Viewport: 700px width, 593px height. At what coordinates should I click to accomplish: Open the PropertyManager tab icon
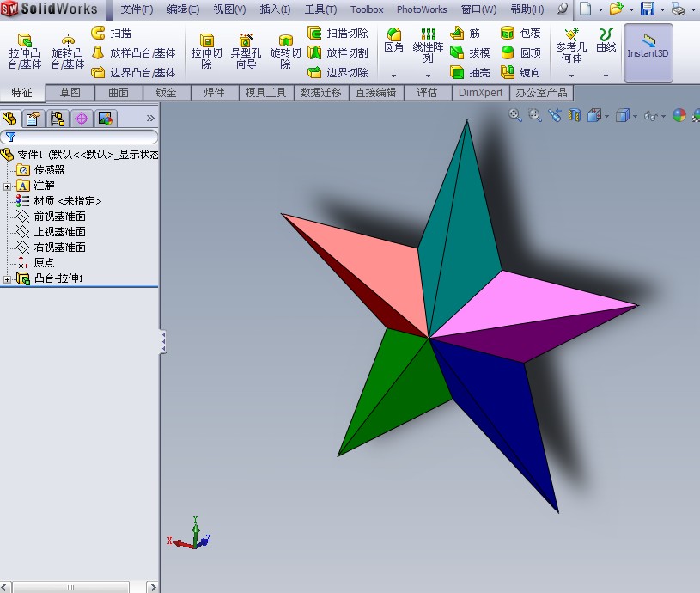pos(33,119)
